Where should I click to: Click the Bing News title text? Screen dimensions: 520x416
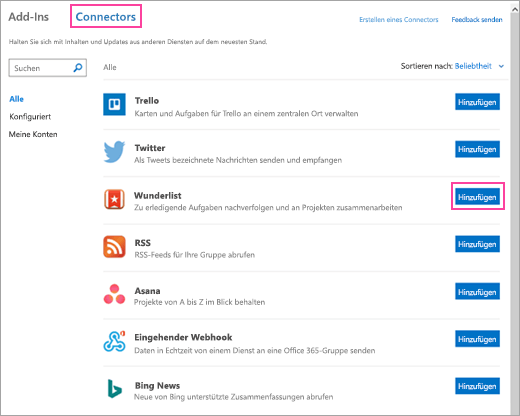[157, 385]
